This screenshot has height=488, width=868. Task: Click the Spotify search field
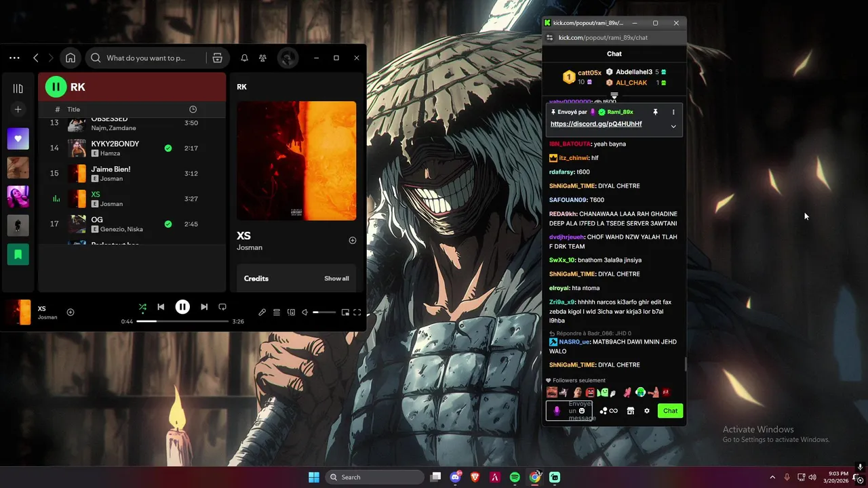[146, 58]
